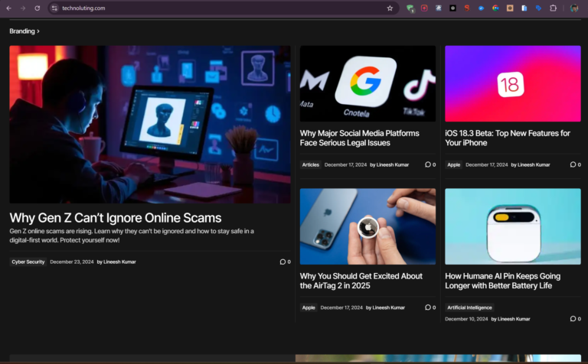Open author Lineesh Kumar on AirTag 2 article
The height and width of the screenshot is (364, 588).
pos(388,307)
